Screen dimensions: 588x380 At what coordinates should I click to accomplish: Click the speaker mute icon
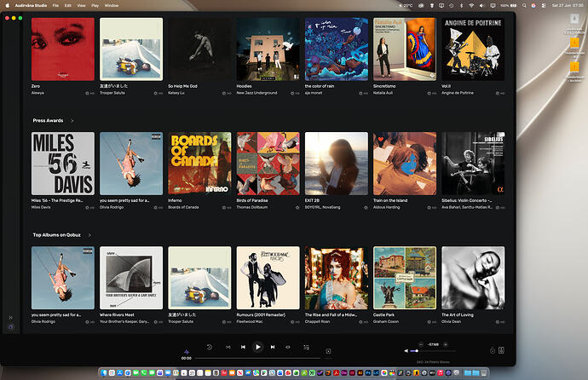click(x=406, y=351)
